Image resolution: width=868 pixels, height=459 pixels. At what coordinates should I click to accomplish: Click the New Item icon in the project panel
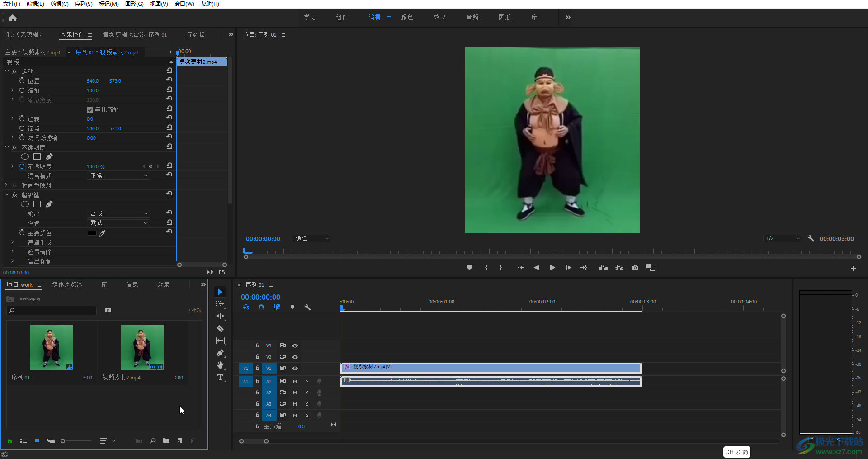pos(180,440)
